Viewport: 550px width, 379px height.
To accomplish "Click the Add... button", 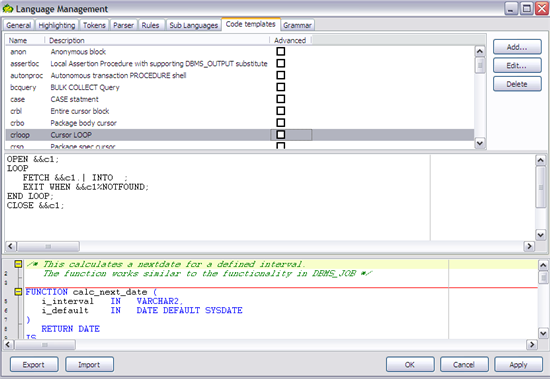I will pyautogui.click(x=517, y=47).
